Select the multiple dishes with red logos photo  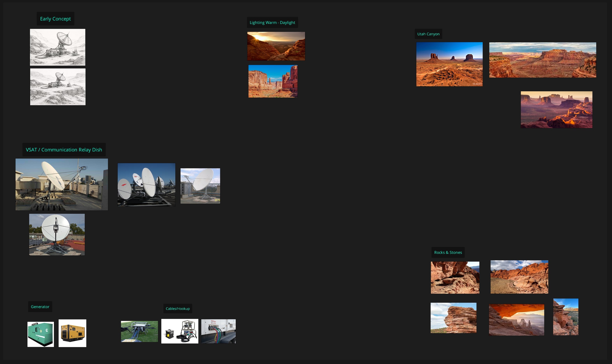pos(146,185)
